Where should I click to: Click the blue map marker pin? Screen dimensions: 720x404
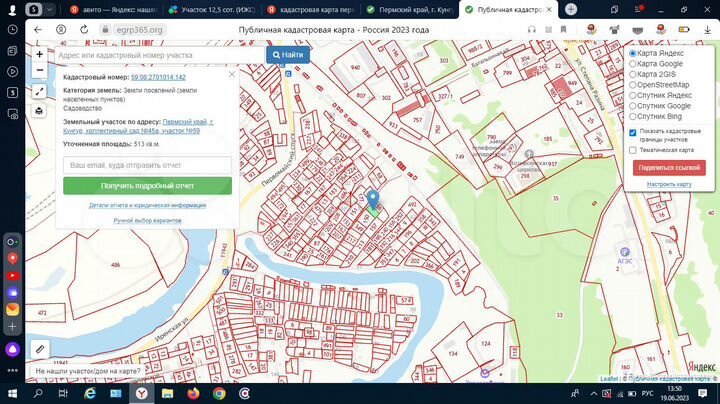373,200
